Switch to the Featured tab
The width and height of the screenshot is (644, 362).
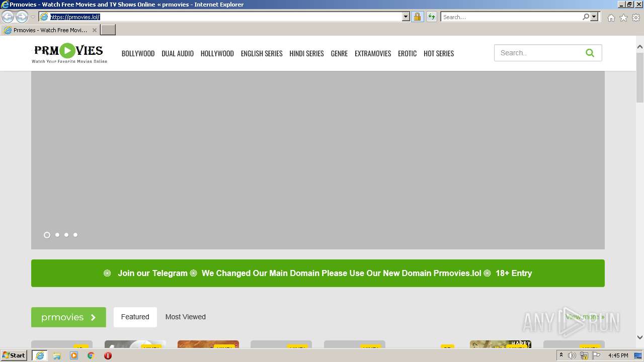(135, 317)
